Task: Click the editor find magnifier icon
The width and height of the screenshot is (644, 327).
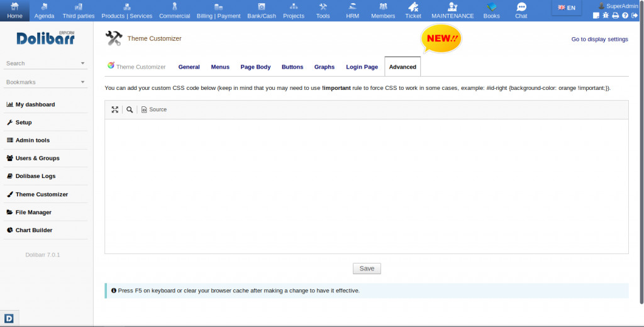Action: (130, 109)
